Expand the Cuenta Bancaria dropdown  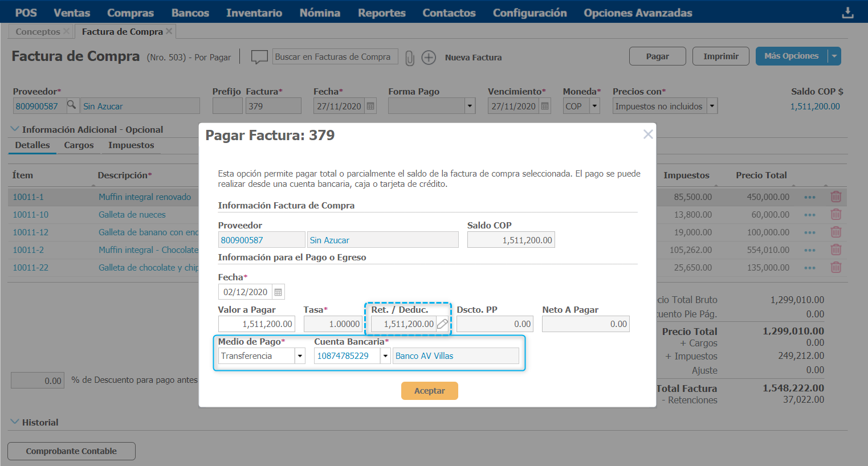tap(385, 356)
